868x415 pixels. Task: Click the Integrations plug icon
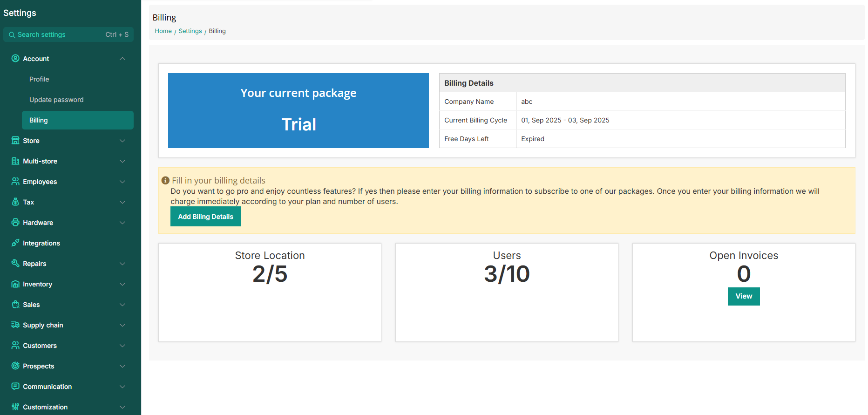(x=15, y=243)
